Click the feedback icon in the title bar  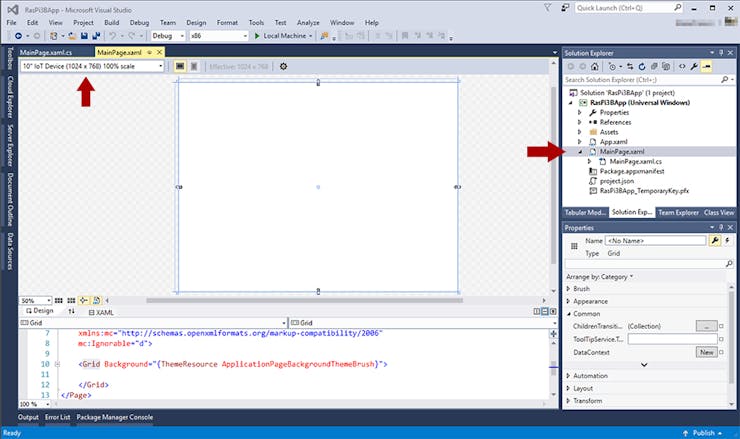coord(565,8)
